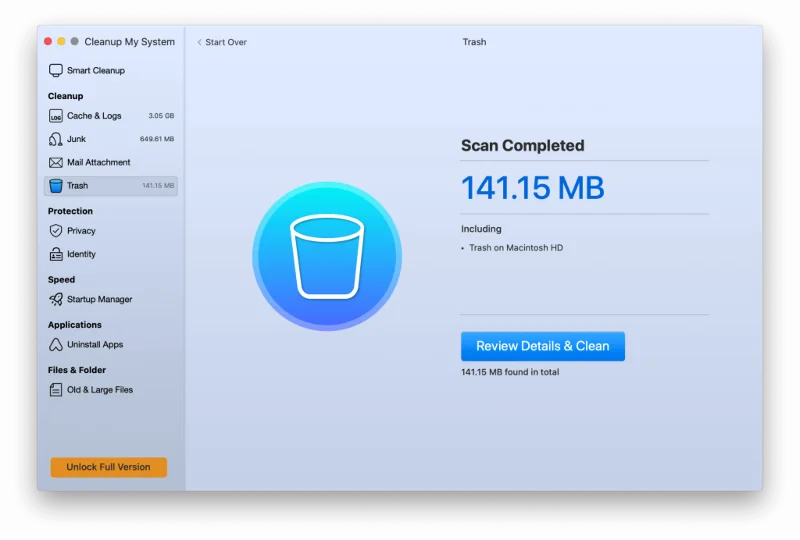Open Smart Cleanup section

click(x=111, y=70)
